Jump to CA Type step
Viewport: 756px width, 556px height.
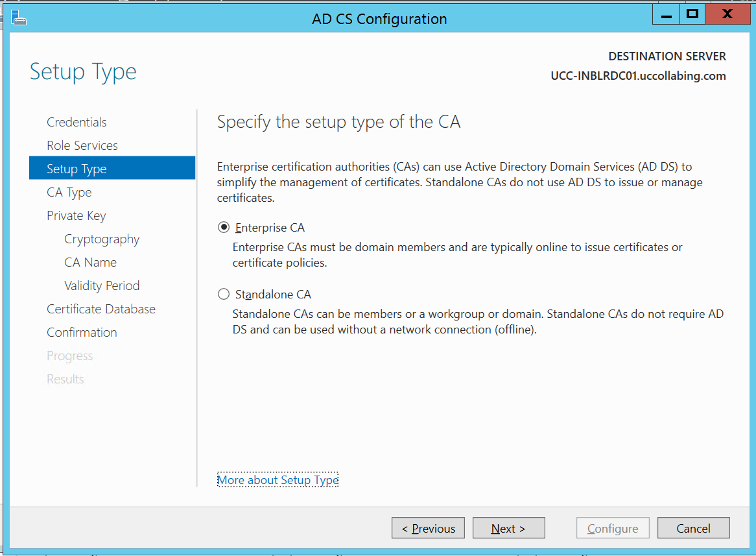[69, 192]
